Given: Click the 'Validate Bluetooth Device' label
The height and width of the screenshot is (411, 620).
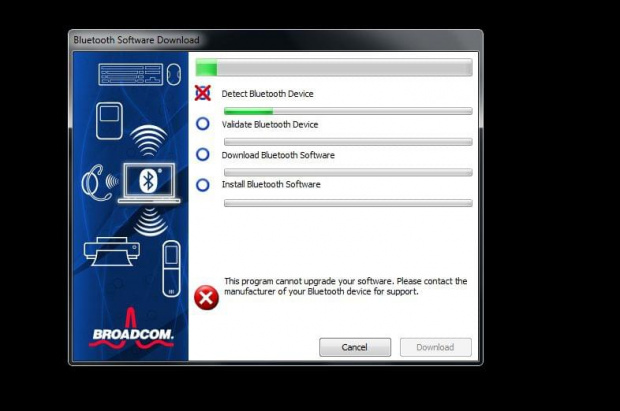Looking at the screenshot, I should [270, 124].
